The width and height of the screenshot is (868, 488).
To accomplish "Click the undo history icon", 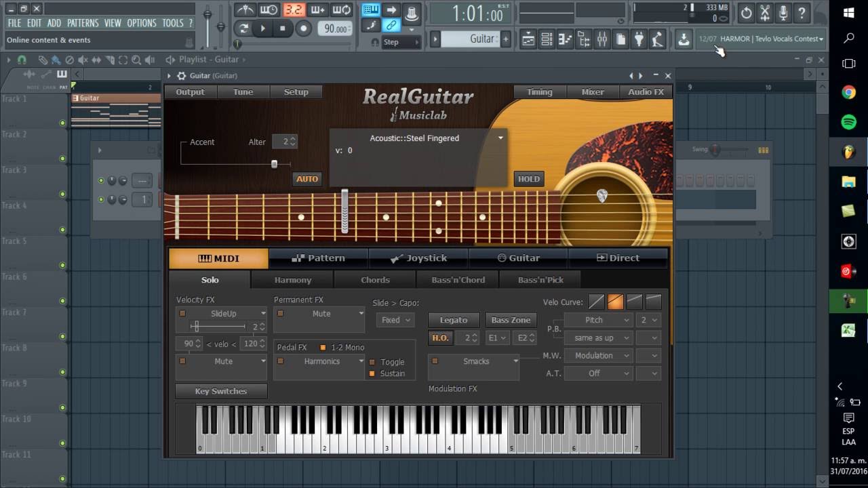I will pos(746,12).
